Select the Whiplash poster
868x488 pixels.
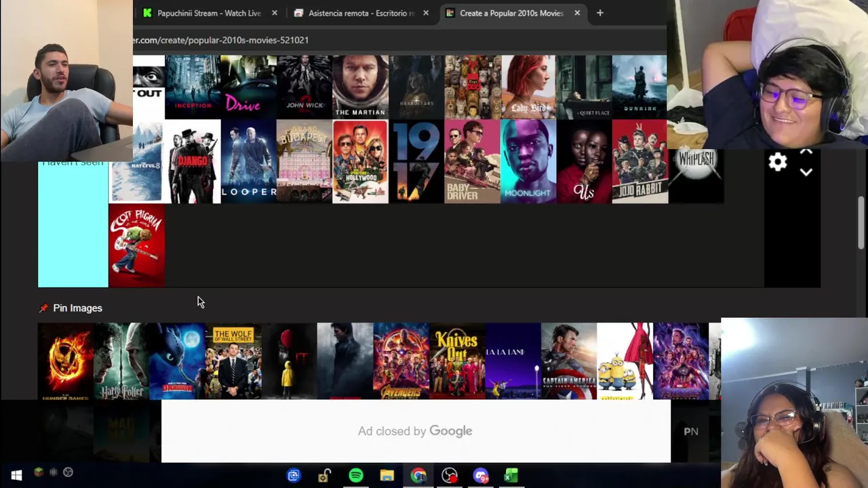click(696, 176)
